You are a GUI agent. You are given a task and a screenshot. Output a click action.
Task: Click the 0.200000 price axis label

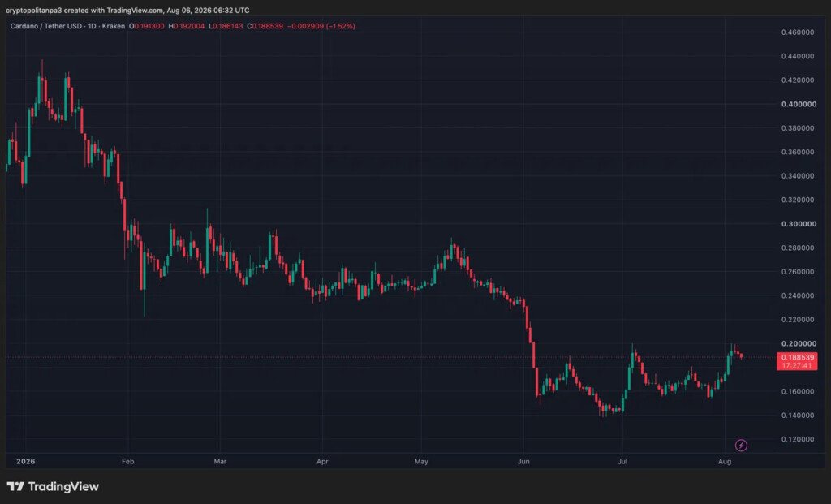point(799,343)
